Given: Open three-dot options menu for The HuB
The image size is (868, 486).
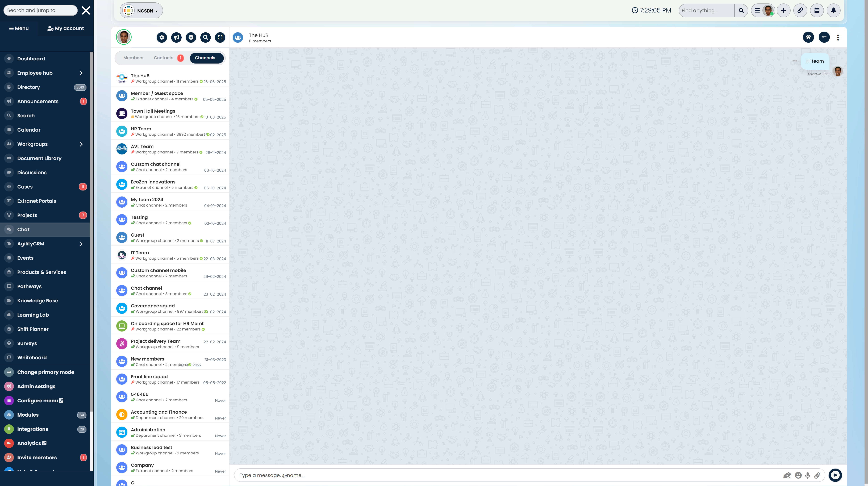Looking at the screenshot, I should (838, 37).
